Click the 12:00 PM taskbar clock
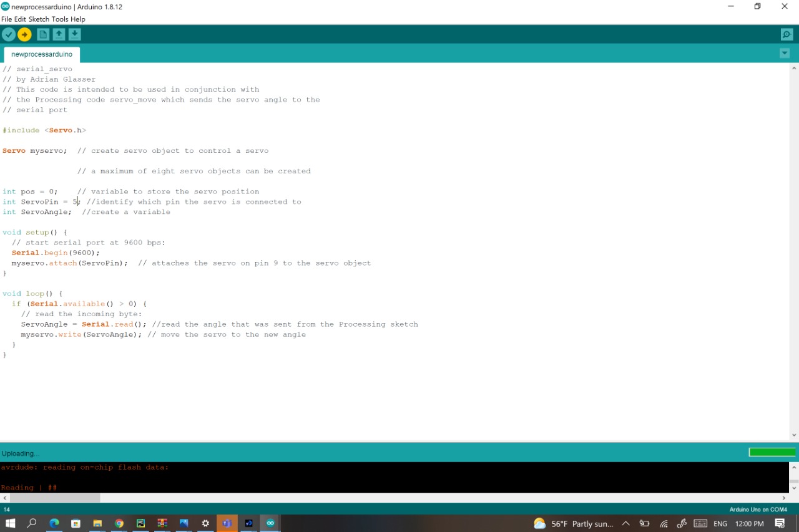The width and height of the screenshot is (799, 532). tap(750, 524)
